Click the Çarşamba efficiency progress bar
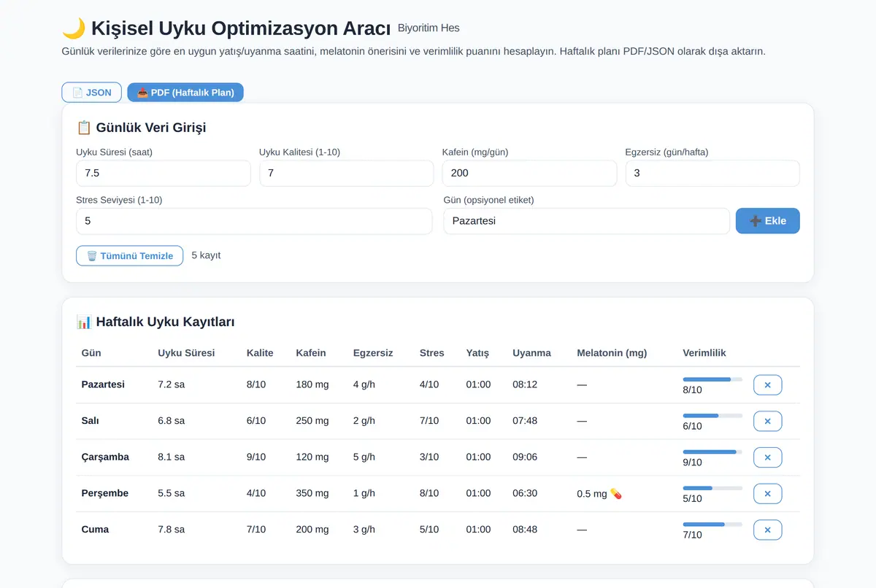This screenshot has height=588, width=876. pyautogui.click(x=712, y=452)
